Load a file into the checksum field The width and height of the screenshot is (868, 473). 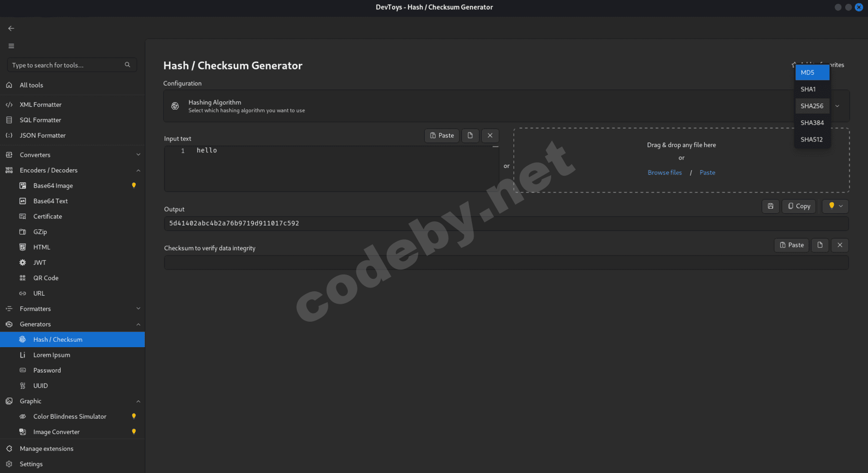(x=820, y=245)
